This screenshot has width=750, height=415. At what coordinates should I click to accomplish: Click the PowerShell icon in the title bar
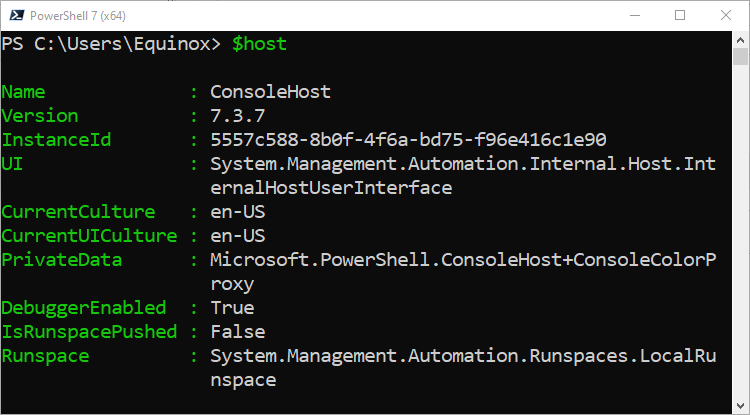pos(13,14)
